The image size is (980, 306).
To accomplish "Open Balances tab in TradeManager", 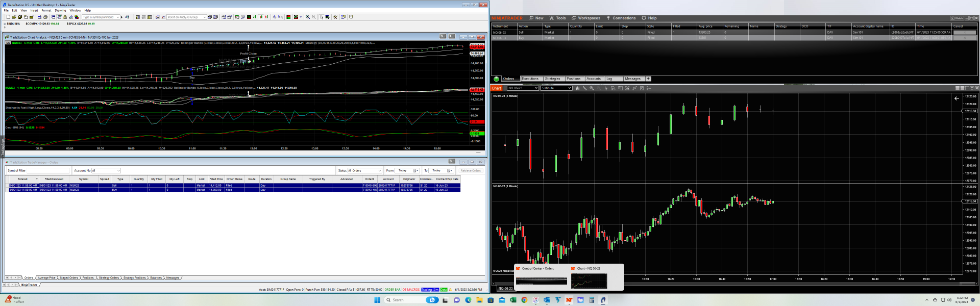I will pos(156,278).
